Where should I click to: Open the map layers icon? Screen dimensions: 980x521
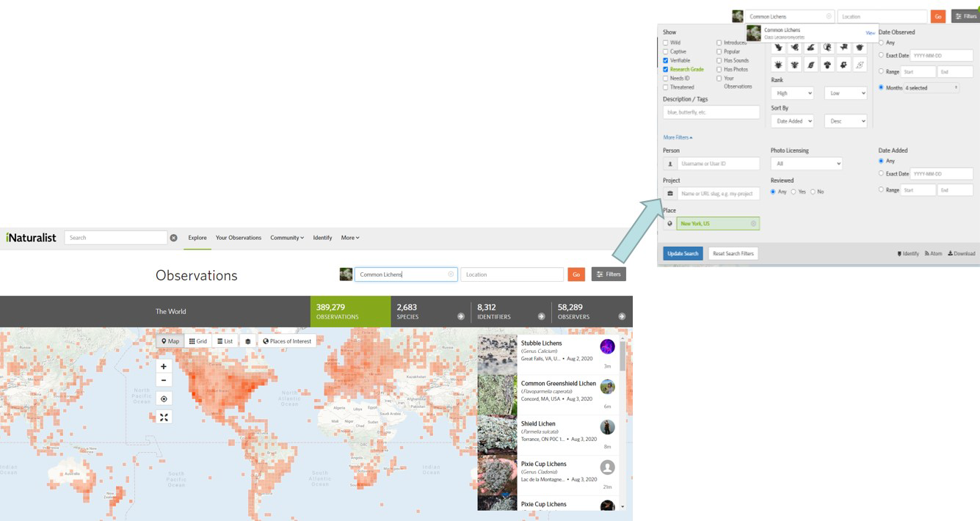[x=247, y=341]
